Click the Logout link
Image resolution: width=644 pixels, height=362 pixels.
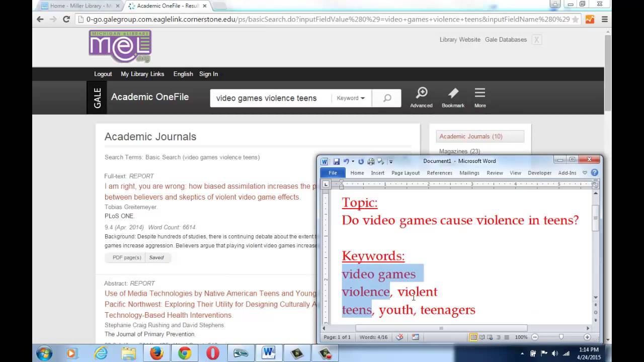(103, 74)
